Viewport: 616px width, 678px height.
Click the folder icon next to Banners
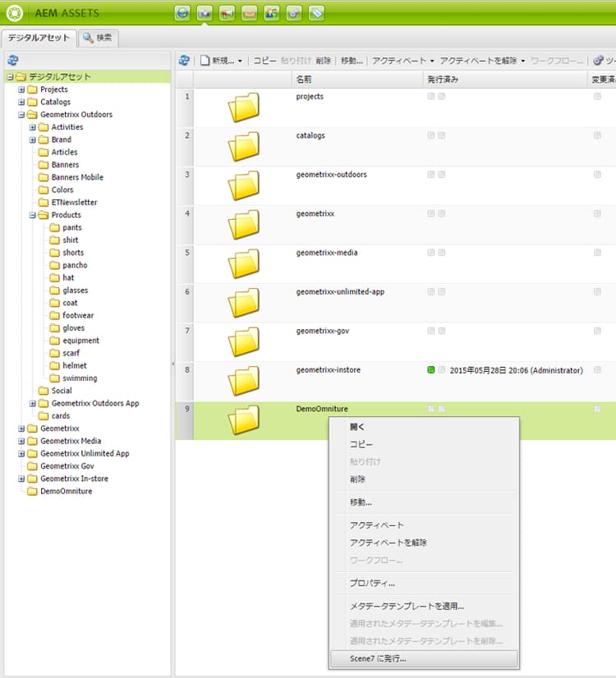pos(44,165)
